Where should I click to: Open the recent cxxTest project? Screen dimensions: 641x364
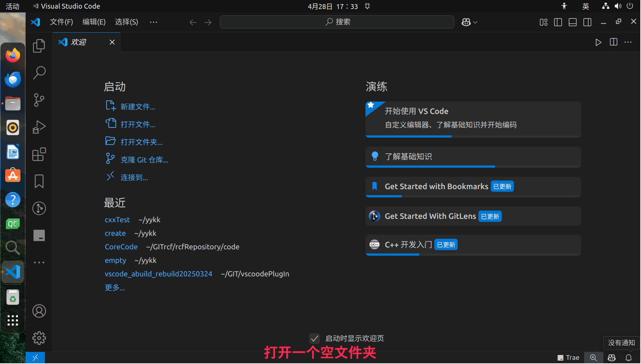tap(117, 220)
